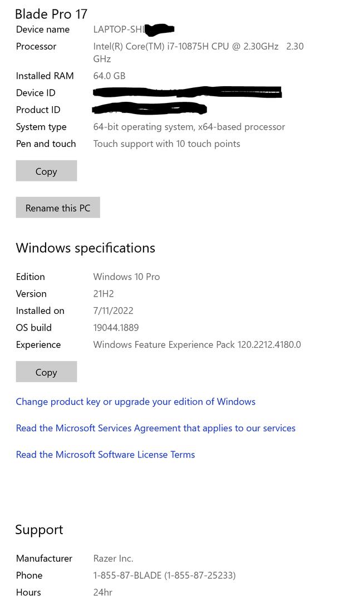Select the 64.0 GB installed RAM value

pyautogui.click(x=109, y=76)
